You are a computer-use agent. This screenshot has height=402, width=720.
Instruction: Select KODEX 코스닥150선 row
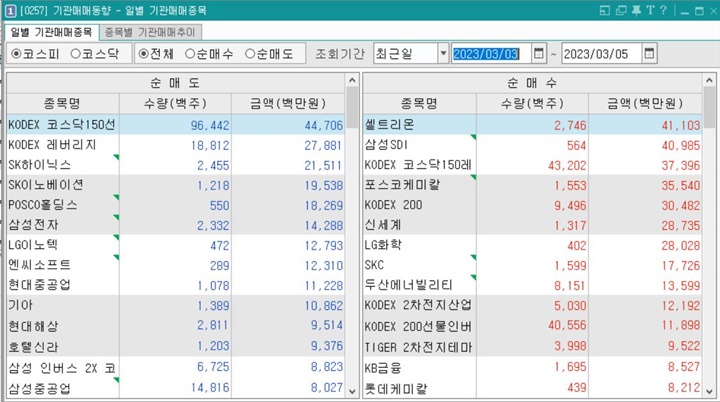[175, 125]
